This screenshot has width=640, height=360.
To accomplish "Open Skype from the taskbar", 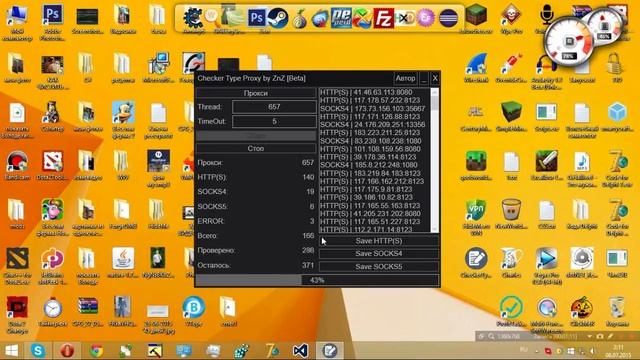I will click(x=38, y=351).
